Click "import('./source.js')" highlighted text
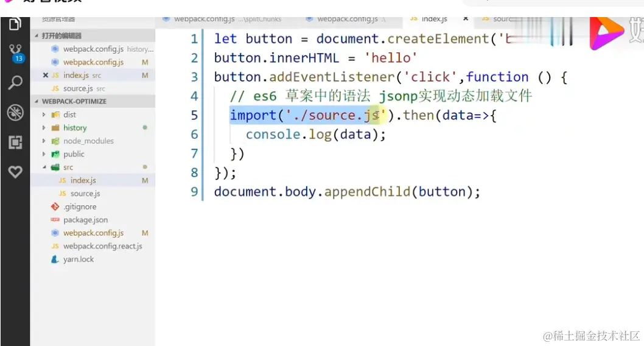 coord(309,116)
